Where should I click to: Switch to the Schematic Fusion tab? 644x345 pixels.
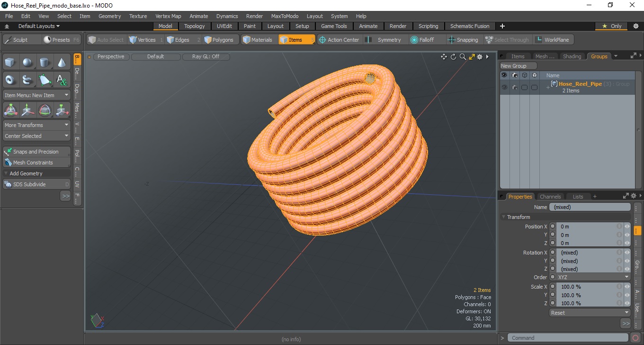pyautogui.click(x=470, y=26)
